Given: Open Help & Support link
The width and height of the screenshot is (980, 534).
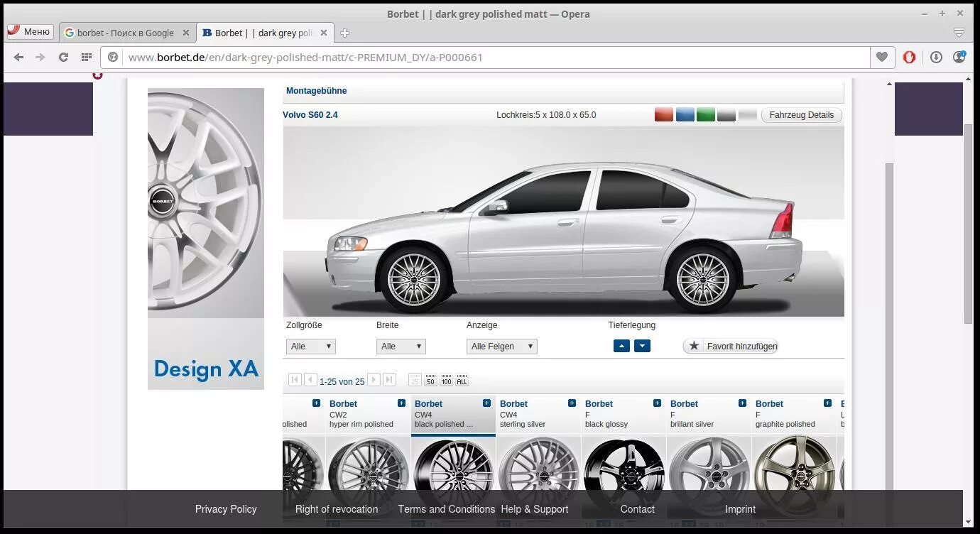Looking at the screenshot, I should (535, 509).
